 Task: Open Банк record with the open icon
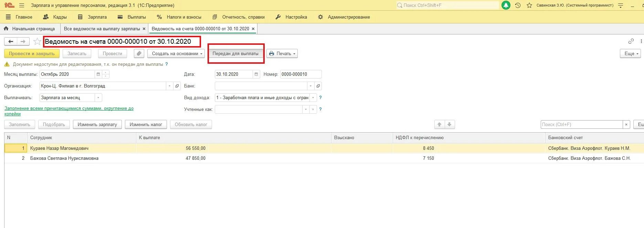[318, 86]
